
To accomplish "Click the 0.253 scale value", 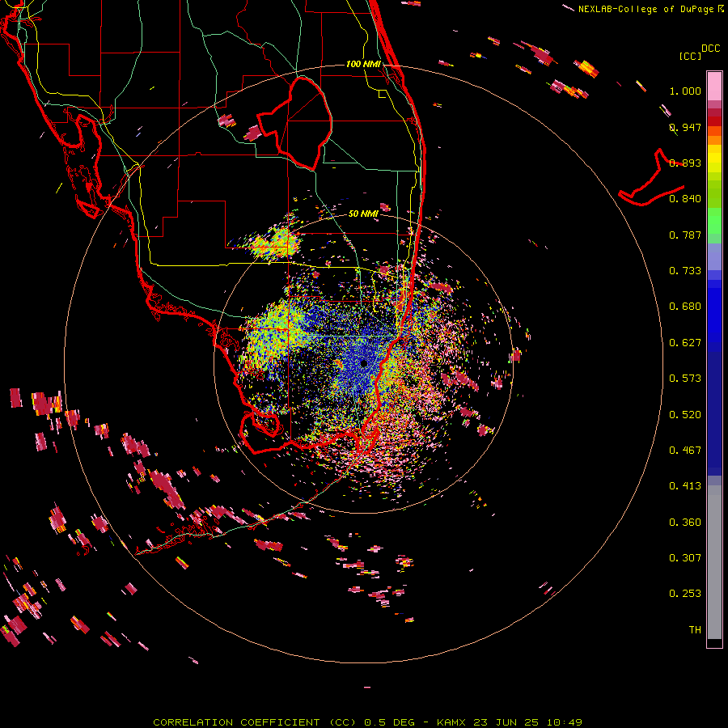I will (x=685, y=594).
